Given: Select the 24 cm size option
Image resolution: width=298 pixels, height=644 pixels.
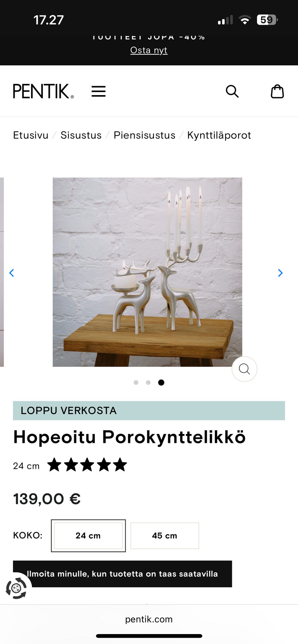Looking at the screenshot, I should [x=88, y=536].
